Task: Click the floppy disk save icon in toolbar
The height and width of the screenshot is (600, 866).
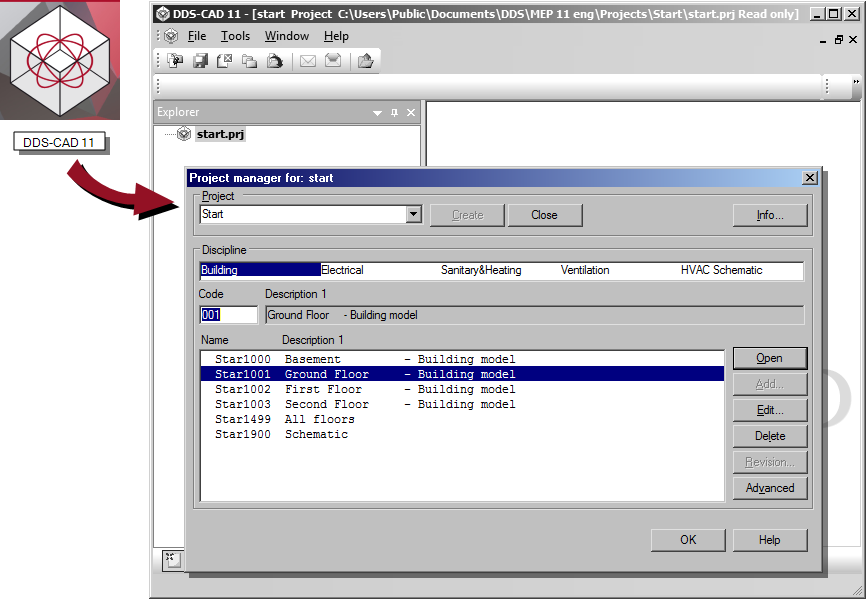Action: [200, 61]
